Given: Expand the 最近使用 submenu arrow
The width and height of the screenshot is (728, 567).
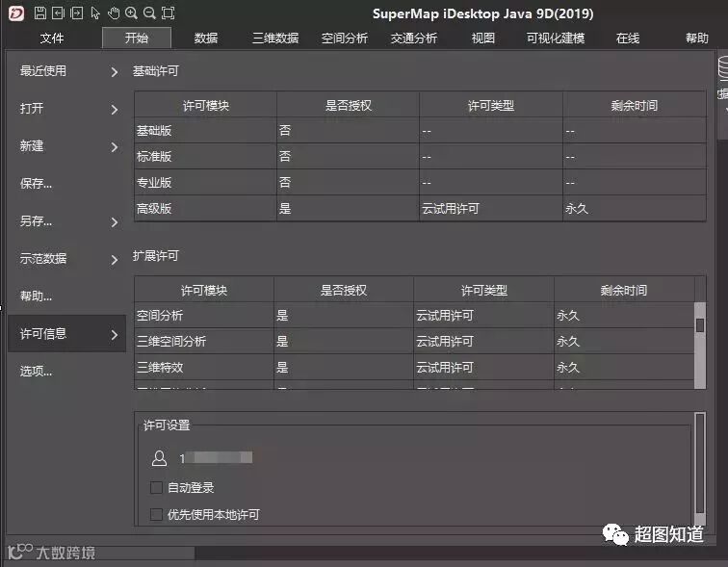Looking at the screenshot, I should [x=115, y=71].
